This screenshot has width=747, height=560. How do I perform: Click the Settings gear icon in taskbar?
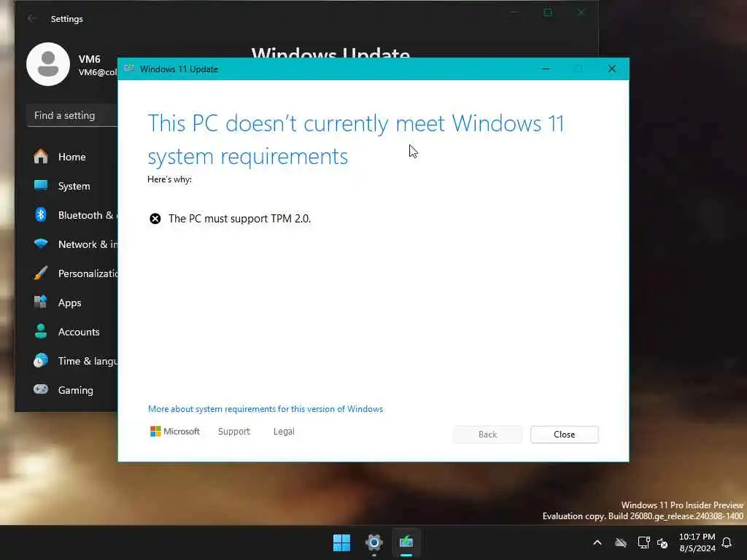pos(374,542)
